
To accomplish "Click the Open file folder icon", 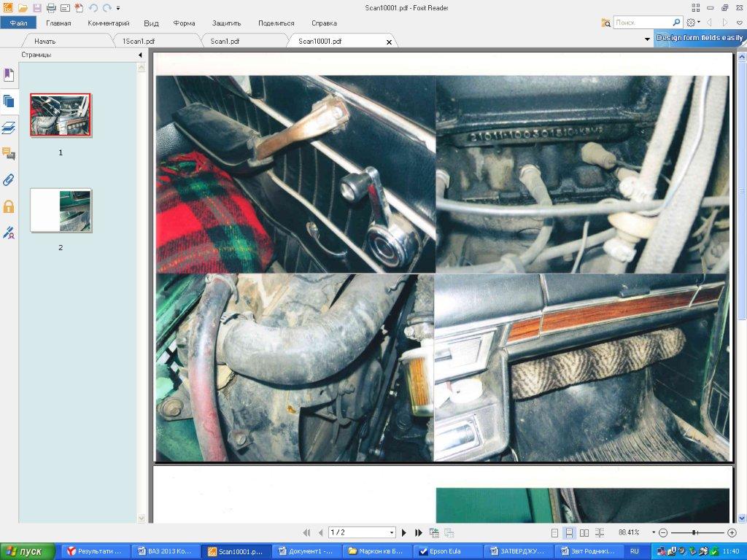I will [x=23, y=8].
